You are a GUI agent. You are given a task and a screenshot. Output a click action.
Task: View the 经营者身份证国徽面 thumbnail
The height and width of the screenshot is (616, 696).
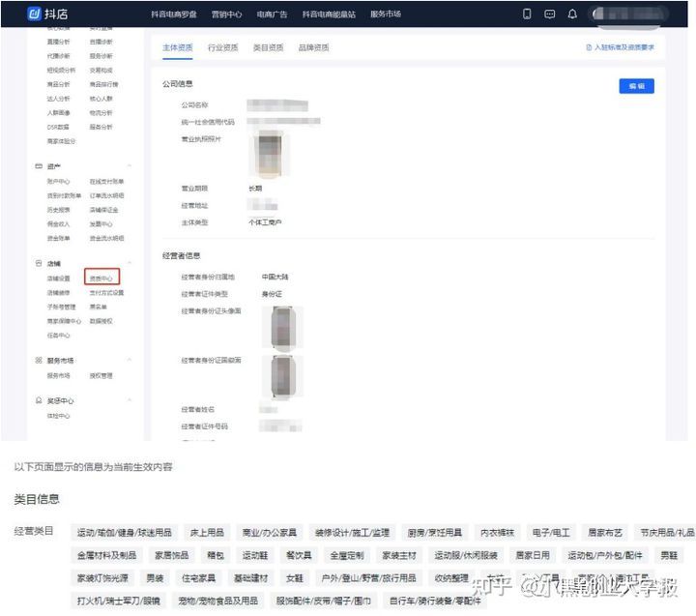point(283,376)
